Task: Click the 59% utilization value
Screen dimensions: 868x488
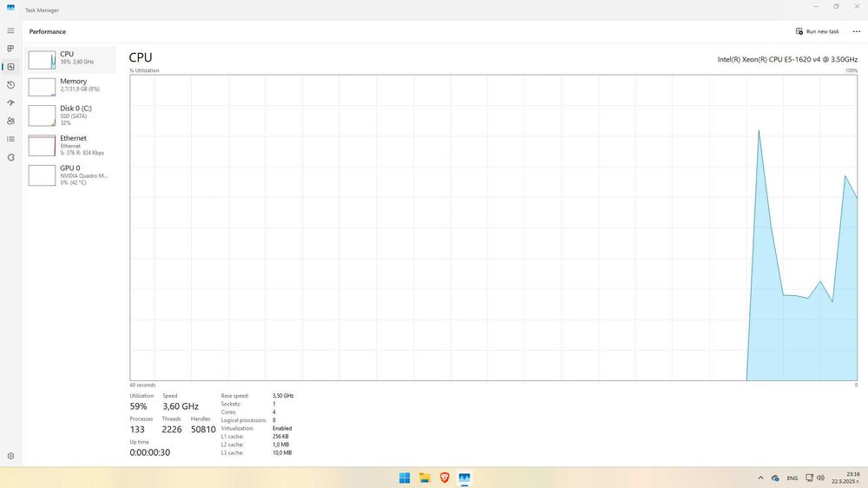Action: tap(138, 406)
